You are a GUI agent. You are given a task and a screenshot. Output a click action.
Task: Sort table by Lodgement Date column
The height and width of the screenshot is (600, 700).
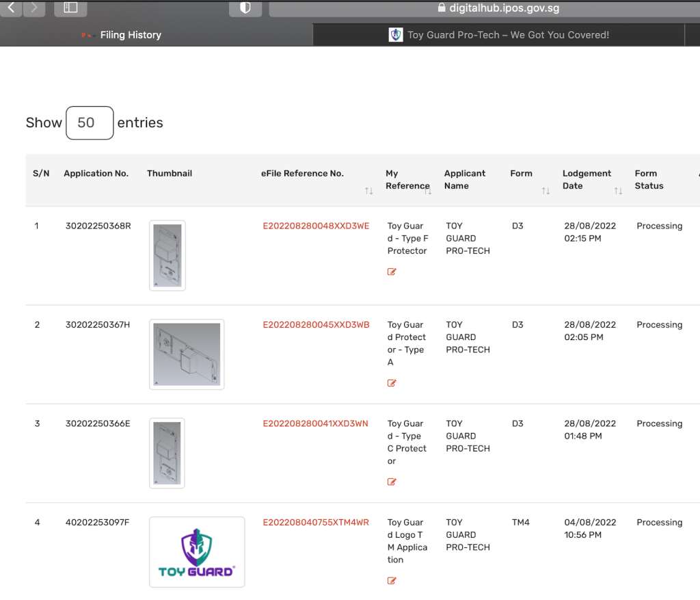[x=618, y=191]
